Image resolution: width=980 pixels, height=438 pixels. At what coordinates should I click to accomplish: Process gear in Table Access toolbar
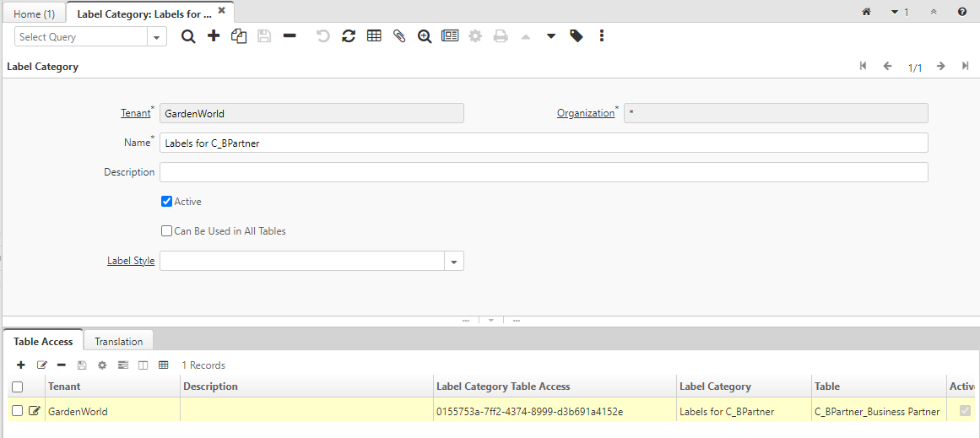[102, 365]
